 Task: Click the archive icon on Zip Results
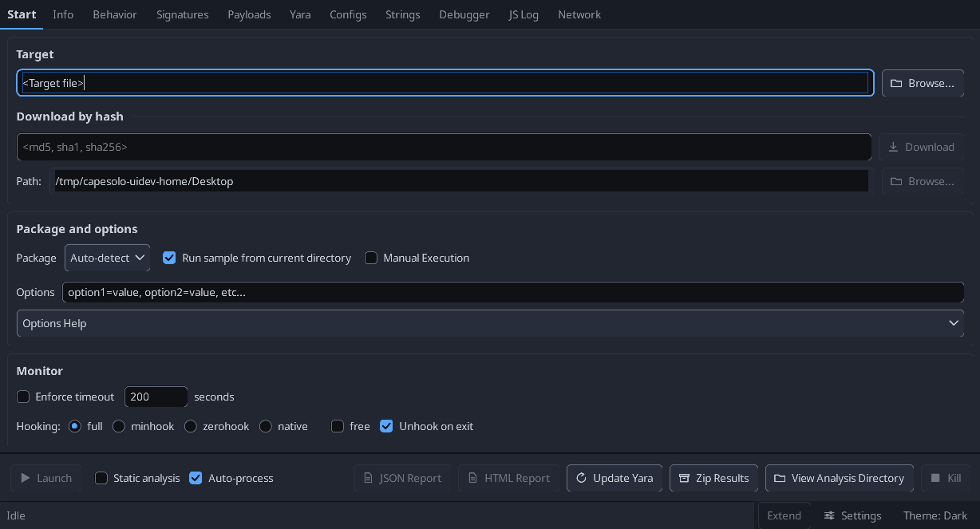pos(684,478)
